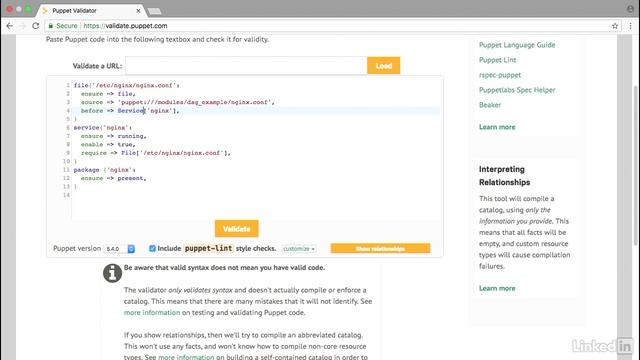Click the Load button
The width and height of the screenshot is (640, 360).
(x=384, y=66)
